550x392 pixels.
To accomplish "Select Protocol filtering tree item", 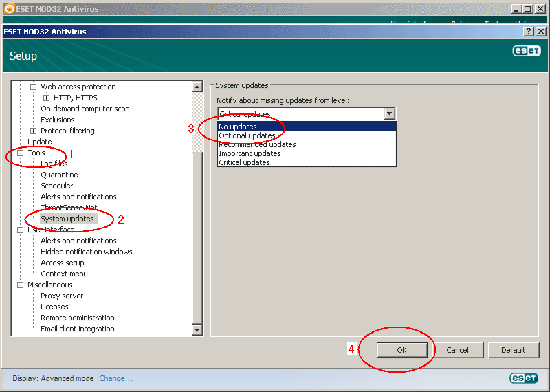I will (x=67, y=131).
